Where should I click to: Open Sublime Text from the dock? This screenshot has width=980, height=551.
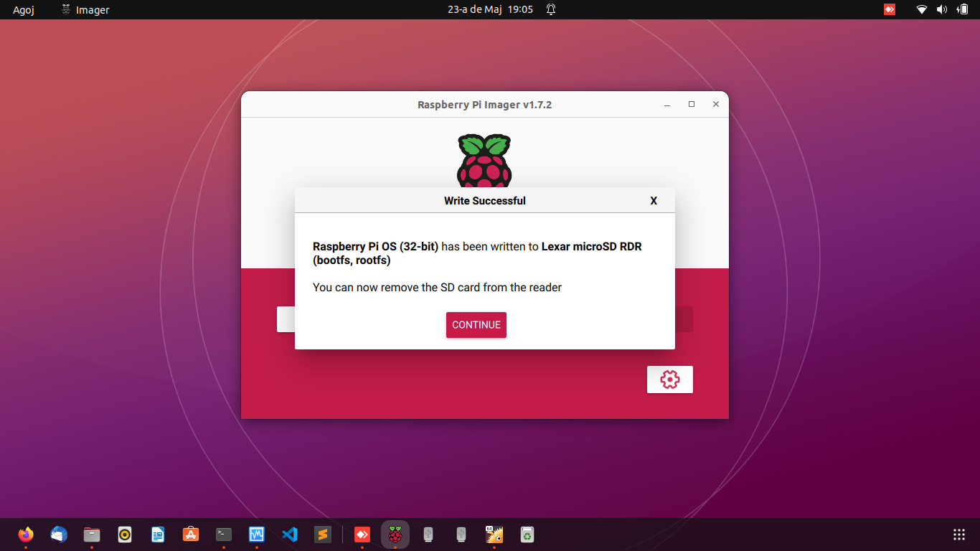(x=323, y=534)
